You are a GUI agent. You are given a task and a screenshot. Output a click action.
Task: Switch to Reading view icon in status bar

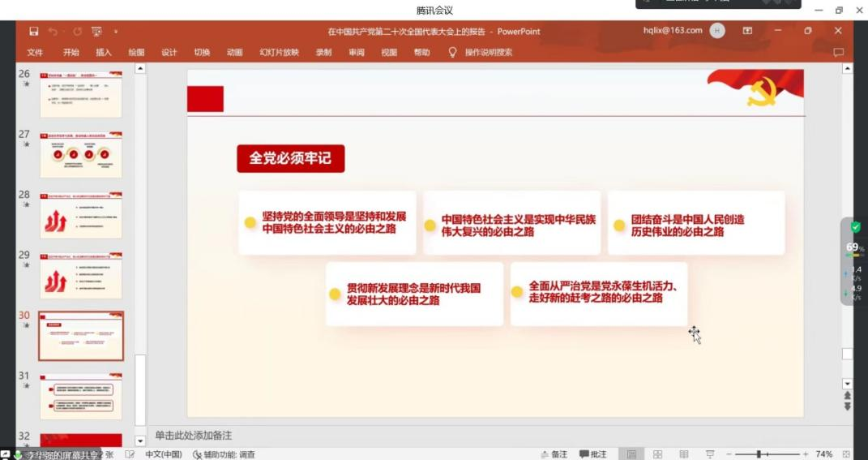683,454
